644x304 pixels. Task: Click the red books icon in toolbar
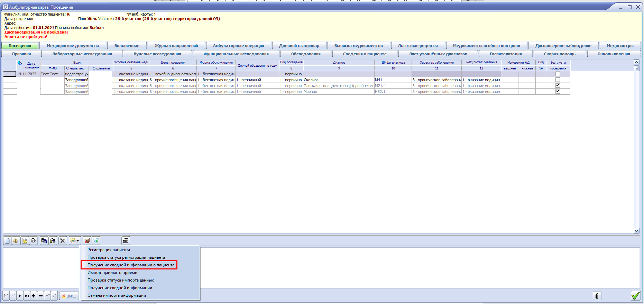pyautogui.click(x=87, y=241)
